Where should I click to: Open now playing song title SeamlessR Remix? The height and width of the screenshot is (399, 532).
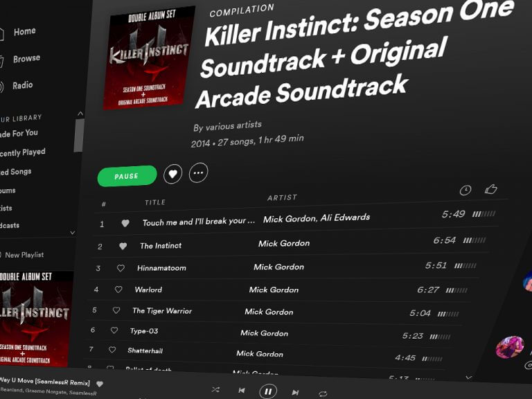coord(44,381)
